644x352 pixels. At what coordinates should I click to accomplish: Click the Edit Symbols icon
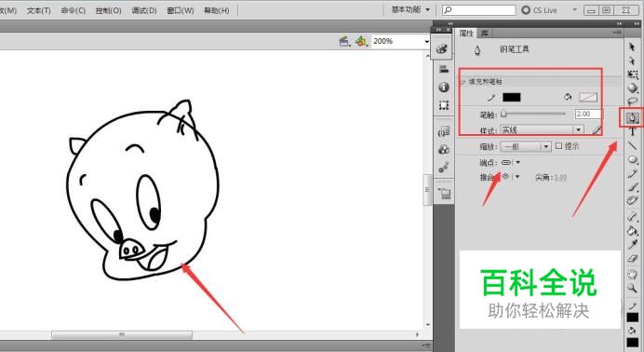pyautogui.click(x=361, y=41)
